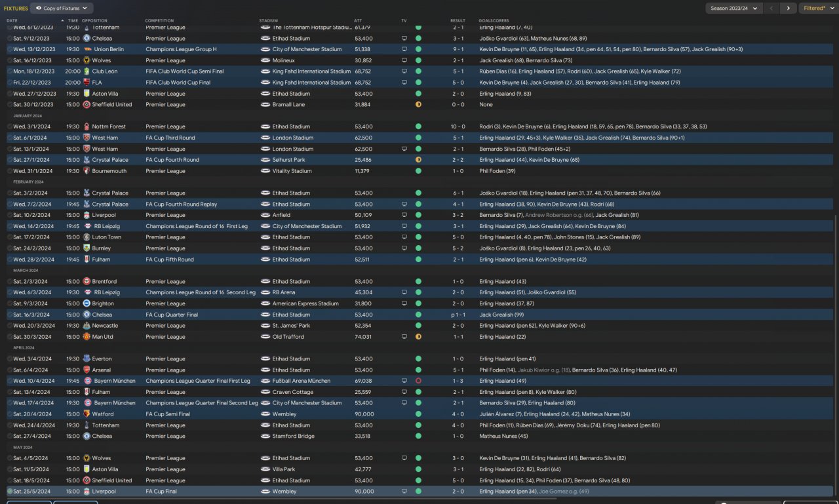
Task: Click the Bournemouth club badge
Action: click(87, 171)
